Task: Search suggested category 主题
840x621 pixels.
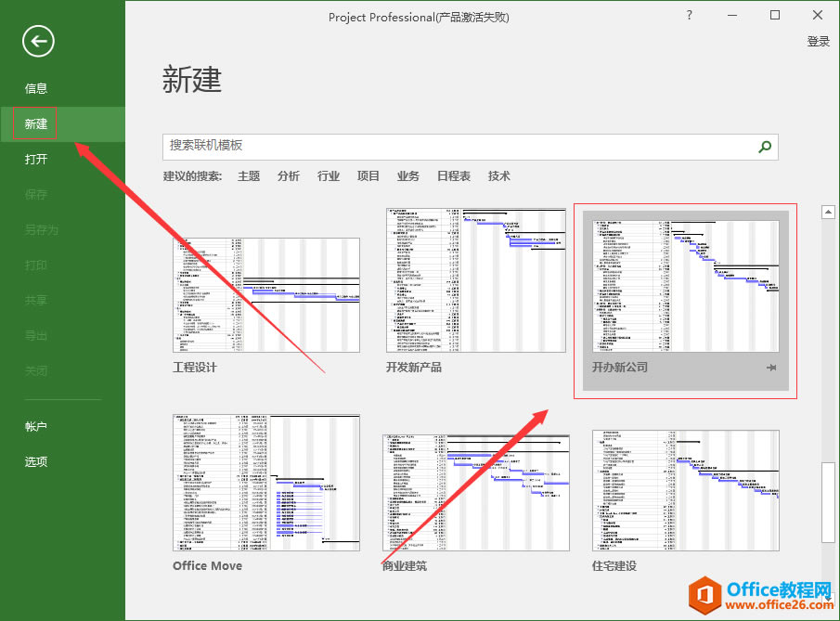Action: coord(249,175)
